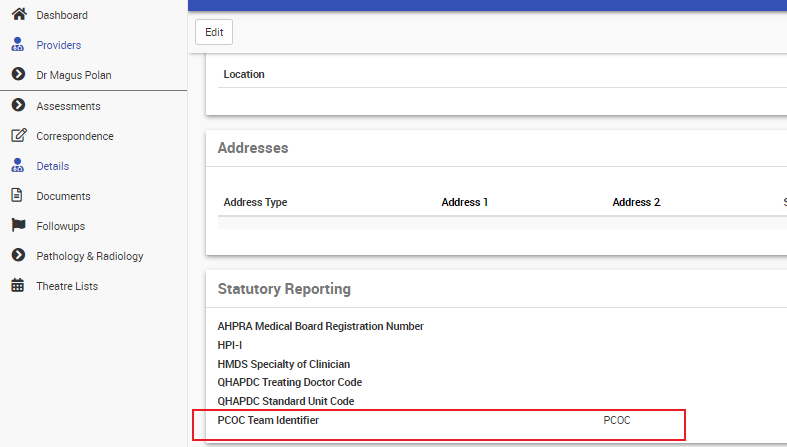Image resolution: width=787 pixels, height=447 pixels.
Task: Go to Providers in the sidebar
Action: coord(59,45)
